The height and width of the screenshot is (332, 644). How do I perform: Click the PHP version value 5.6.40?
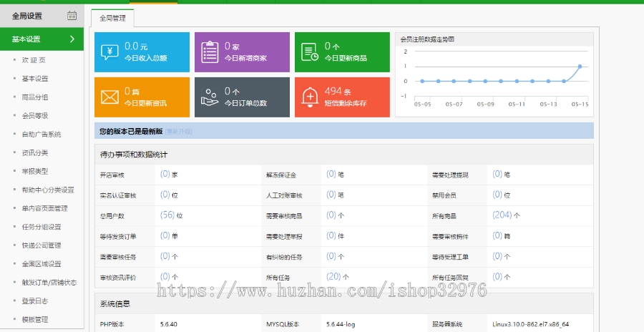[x=169, y=324]
